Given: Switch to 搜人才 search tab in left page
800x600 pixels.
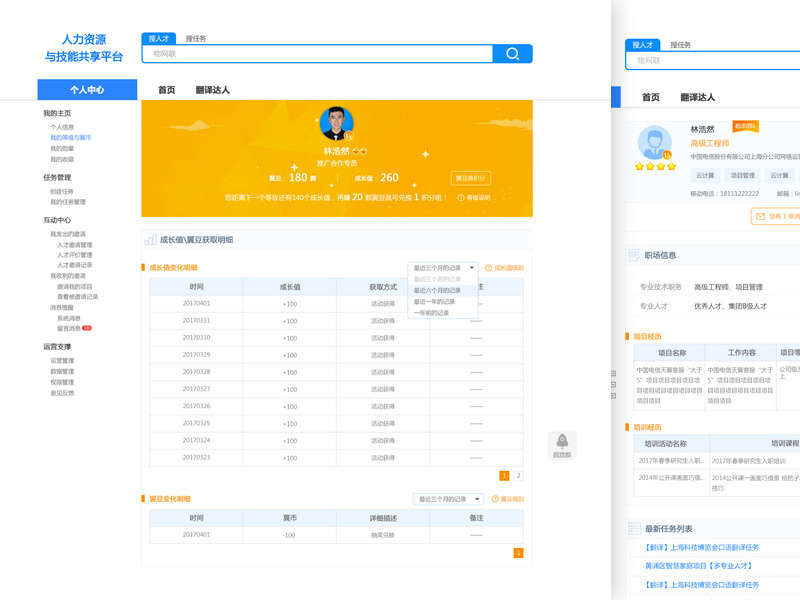Looking at the screenshot, I should [159, 38].
